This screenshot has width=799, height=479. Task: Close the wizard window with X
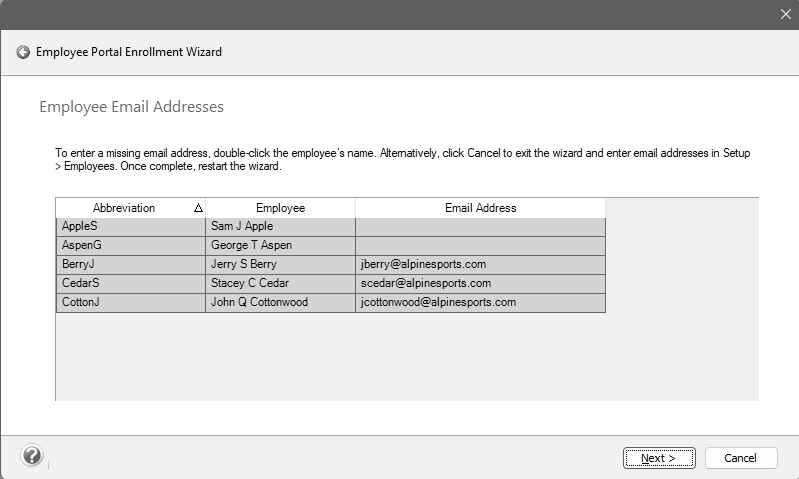785,14
